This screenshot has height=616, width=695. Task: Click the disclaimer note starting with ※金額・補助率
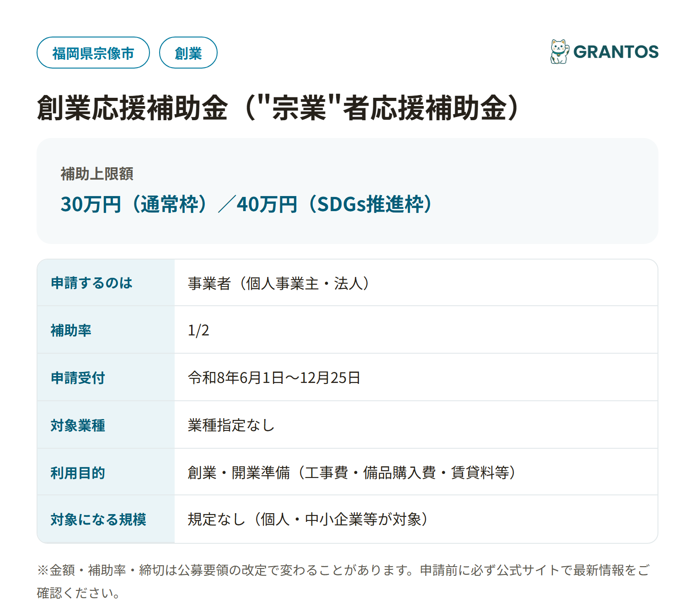click(x=343, y=581)
